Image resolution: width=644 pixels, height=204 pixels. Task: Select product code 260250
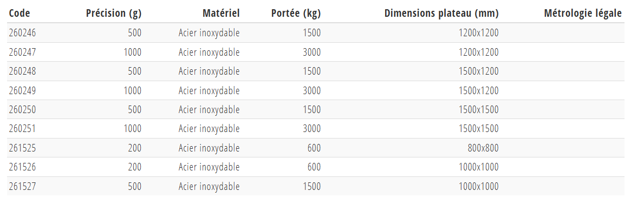point(22,110)
